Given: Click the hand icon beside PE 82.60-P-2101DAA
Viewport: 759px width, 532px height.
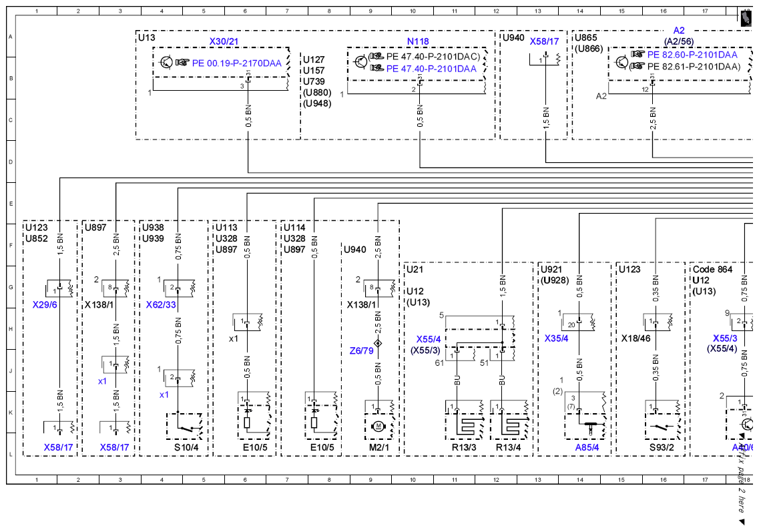Looking at the screenshot, I should [x=638, y=54].
